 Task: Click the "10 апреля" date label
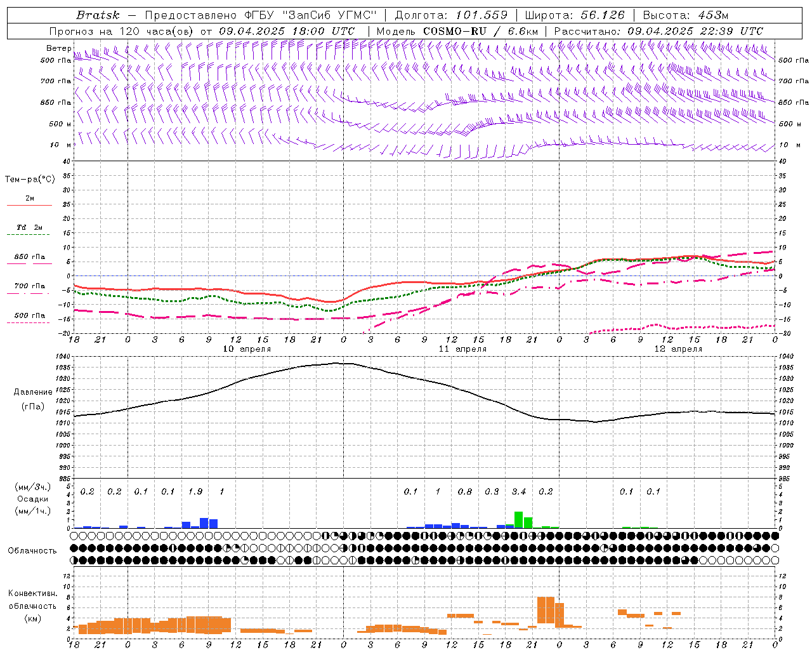click(x=247, y=349)
